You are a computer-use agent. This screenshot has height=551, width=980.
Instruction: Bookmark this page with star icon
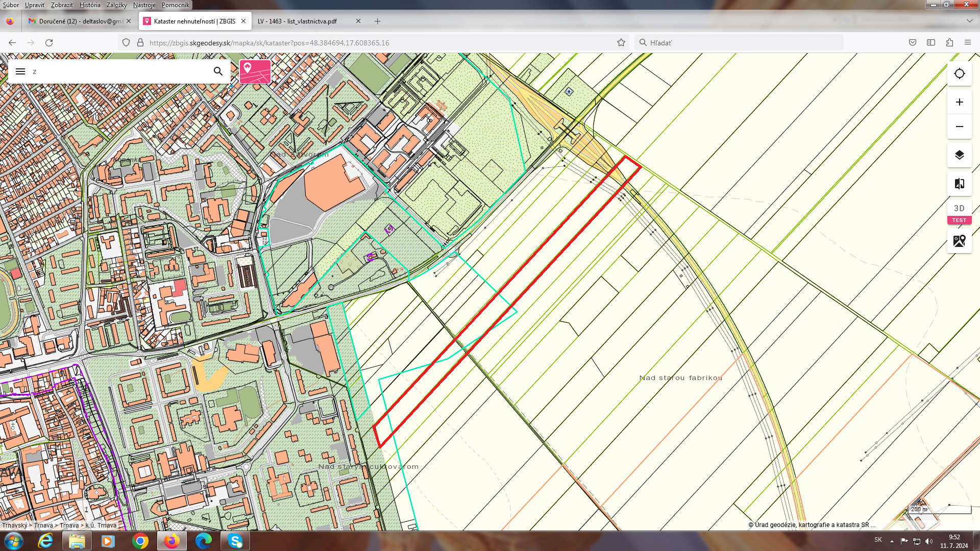click(x=621, y=43)
